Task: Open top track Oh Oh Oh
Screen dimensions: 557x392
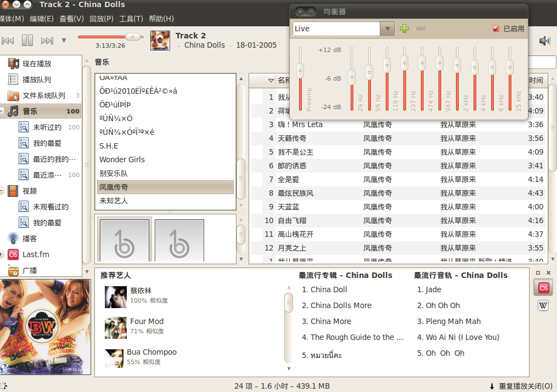Action: tap(438, 305)
